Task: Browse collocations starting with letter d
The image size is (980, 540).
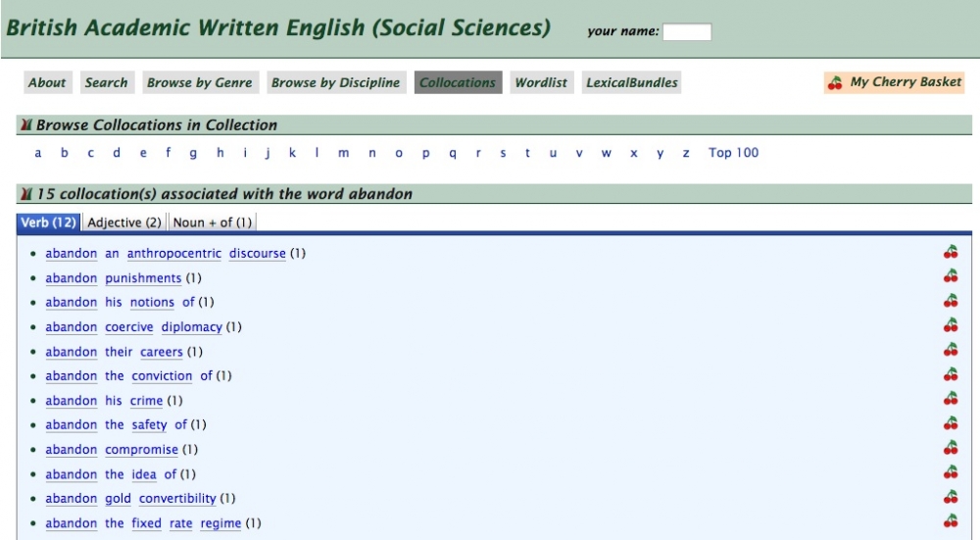Action: (117, 153)
